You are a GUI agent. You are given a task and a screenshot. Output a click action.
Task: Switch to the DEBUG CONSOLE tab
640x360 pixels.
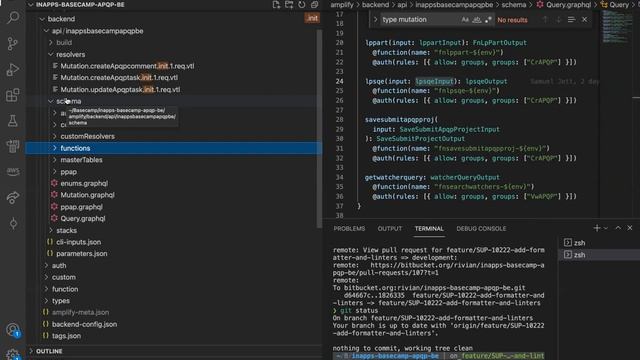click(x=481, y=229)
